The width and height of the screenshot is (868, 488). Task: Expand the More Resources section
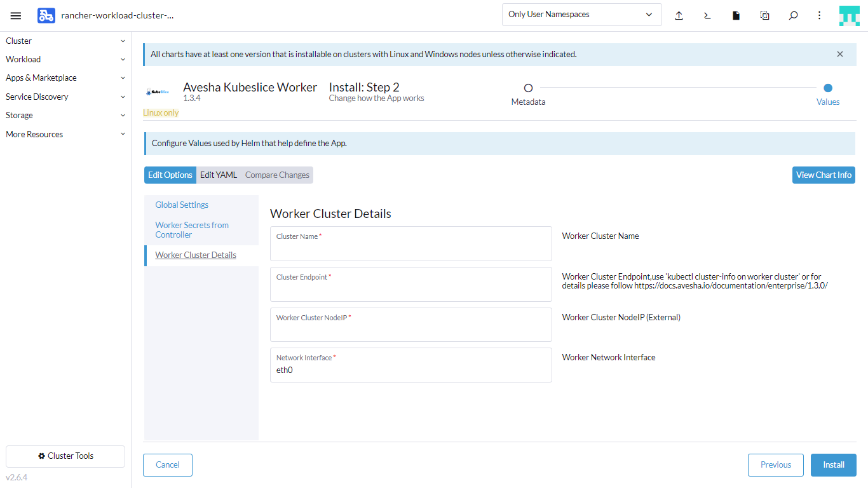click(x=65, y=134)
